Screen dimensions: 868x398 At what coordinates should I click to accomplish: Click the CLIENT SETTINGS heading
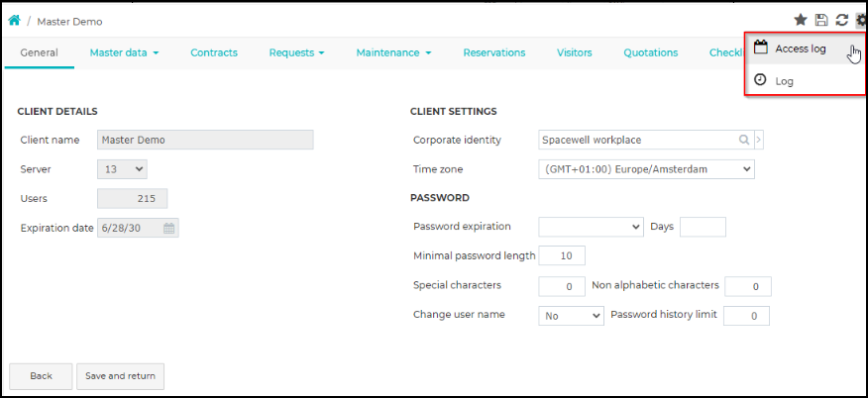tap(454, 111)
